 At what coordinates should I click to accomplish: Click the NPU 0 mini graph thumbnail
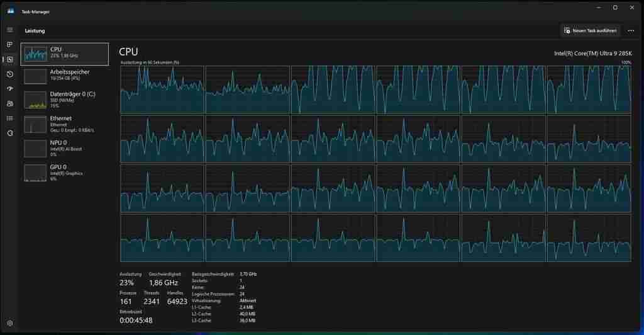tap(35, 149)
